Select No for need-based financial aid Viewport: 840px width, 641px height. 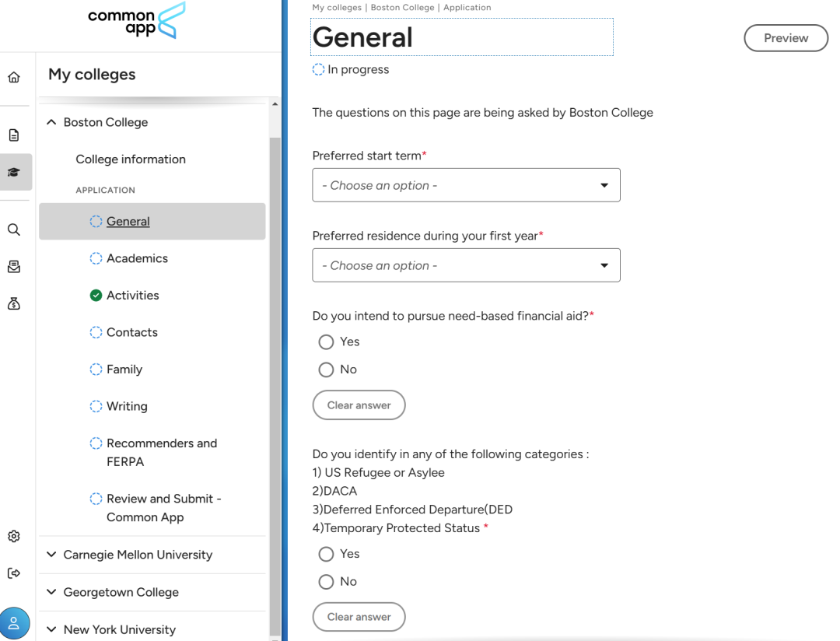pos(326,370)
